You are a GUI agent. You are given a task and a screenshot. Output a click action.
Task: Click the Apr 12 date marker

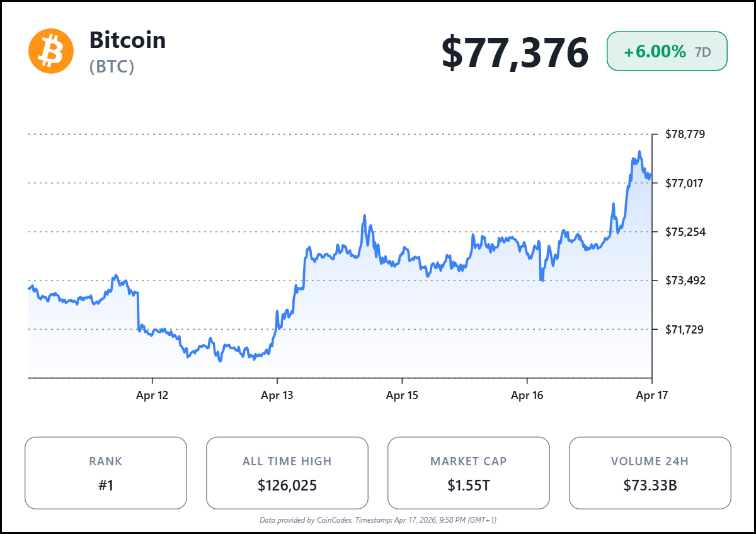[x=152, y=396]
